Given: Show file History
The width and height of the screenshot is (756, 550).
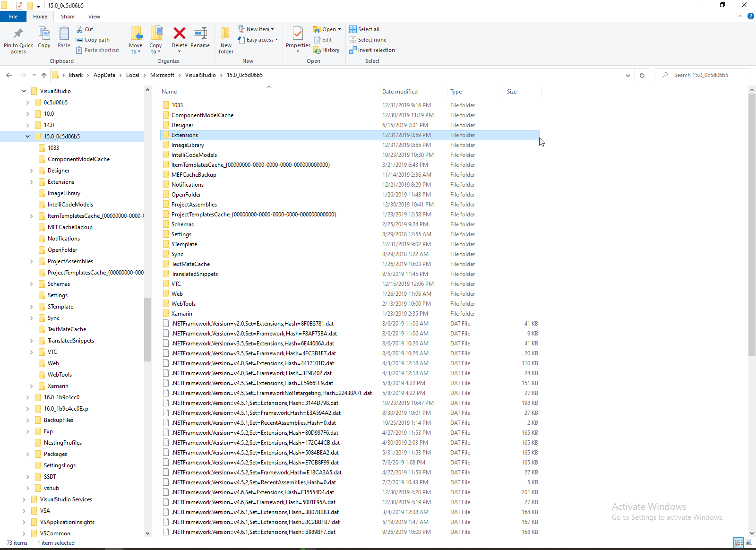Looking at the screenshot, I should pos(326,50).
